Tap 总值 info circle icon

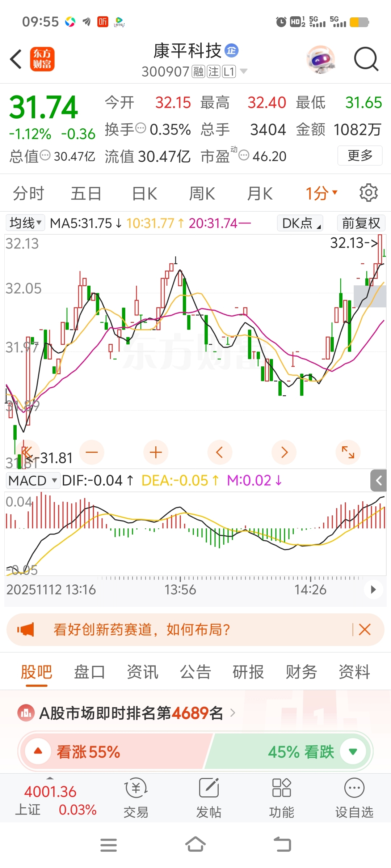pyautogui.click(x=45, y=155)
